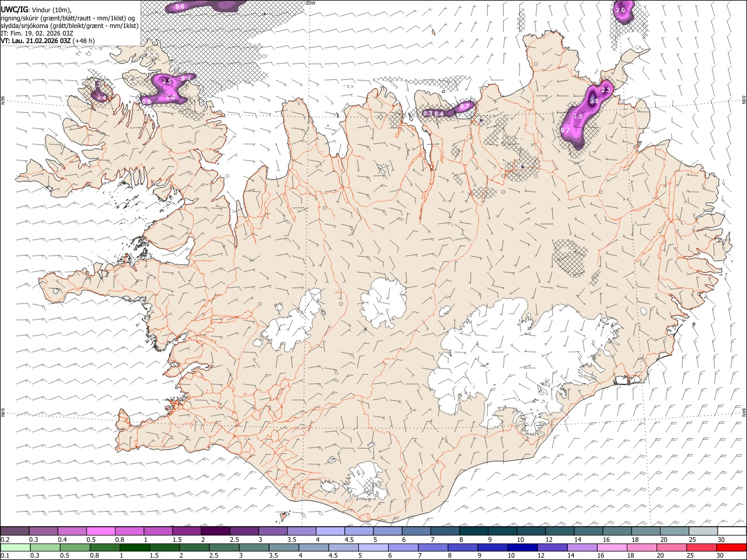
Task: Click the red final swatch in lower legend row
Action: click(x=731, y=548)
